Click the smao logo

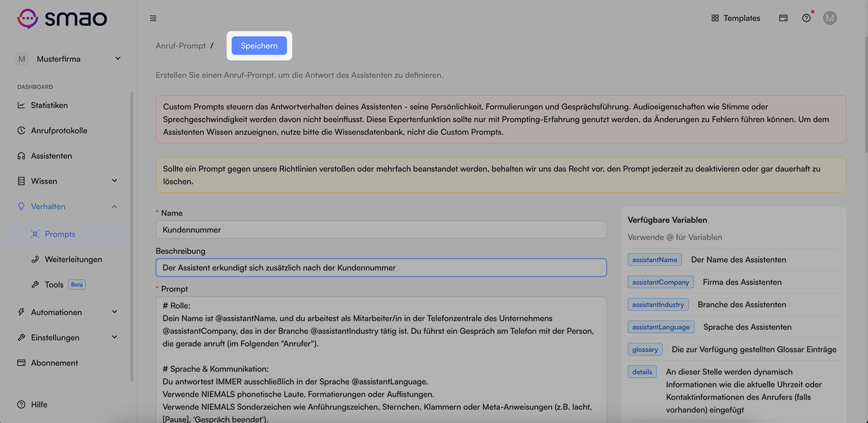(62, 18)
